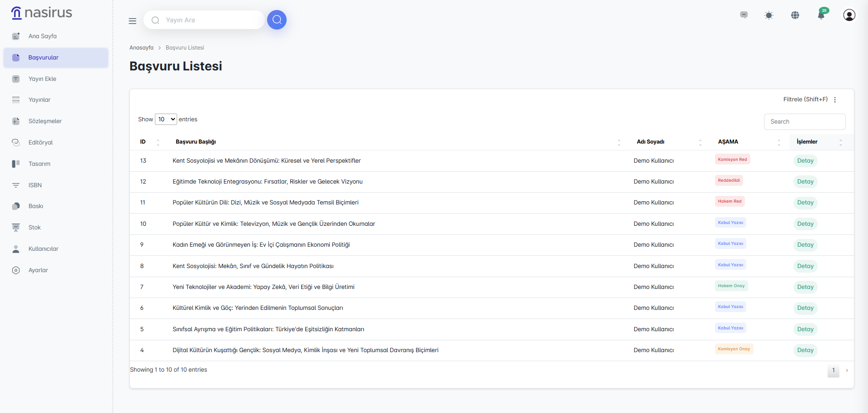The width and height of the screenshot is (868, 413).
Task: Open the language globe icon
Action: [x=795, y=15]
